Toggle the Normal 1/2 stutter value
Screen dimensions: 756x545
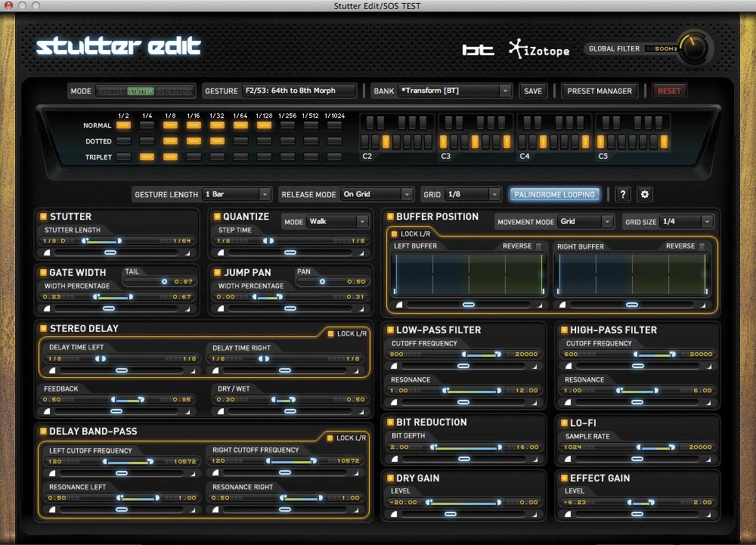tap(123, 125)
